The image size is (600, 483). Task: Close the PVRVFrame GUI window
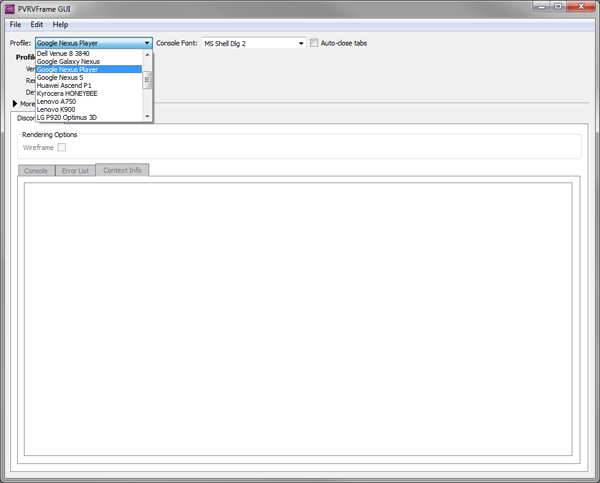(x=581, y=7)
